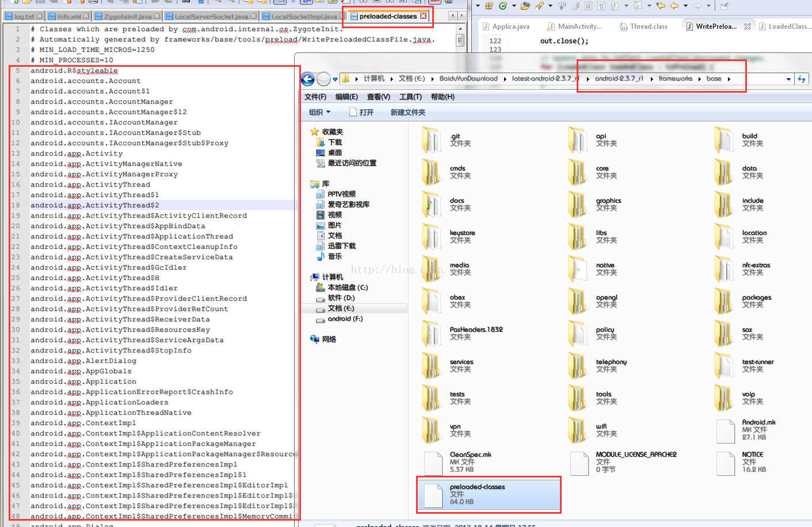812x527 pixels.
Task: Switch to the Thread.class tab in Eclipse
Action: click(643, 26)
